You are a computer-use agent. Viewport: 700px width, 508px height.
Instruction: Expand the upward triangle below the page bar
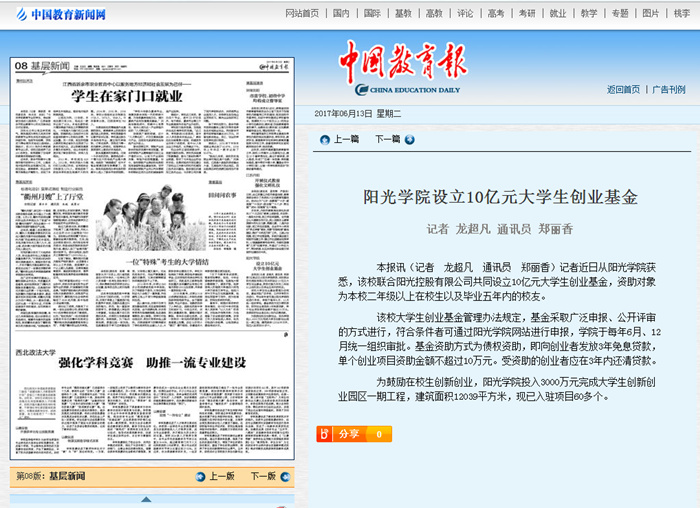pos(146,500)
